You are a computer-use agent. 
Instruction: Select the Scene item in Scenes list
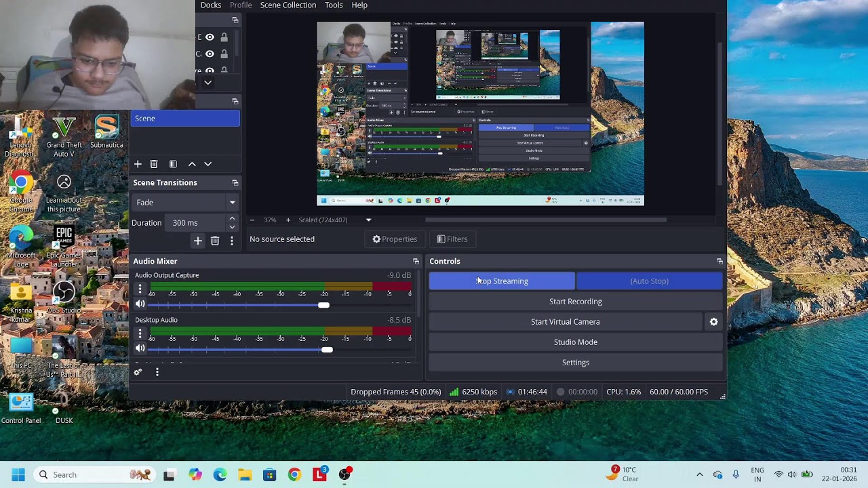pyautogui.click(x=185, y=119)
